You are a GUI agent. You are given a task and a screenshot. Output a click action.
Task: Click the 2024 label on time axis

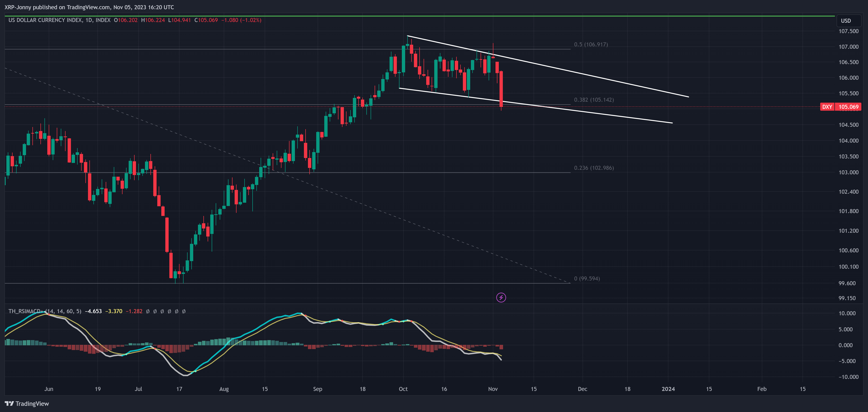pos(668,389)
